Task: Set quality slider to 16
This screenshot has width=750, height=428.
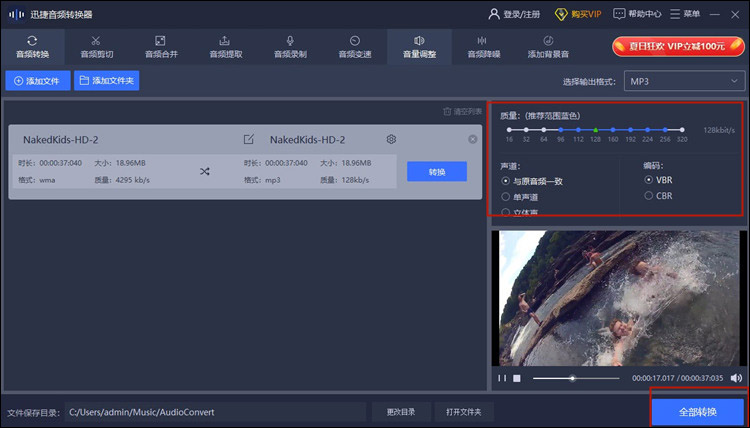Action: (509, 130)
